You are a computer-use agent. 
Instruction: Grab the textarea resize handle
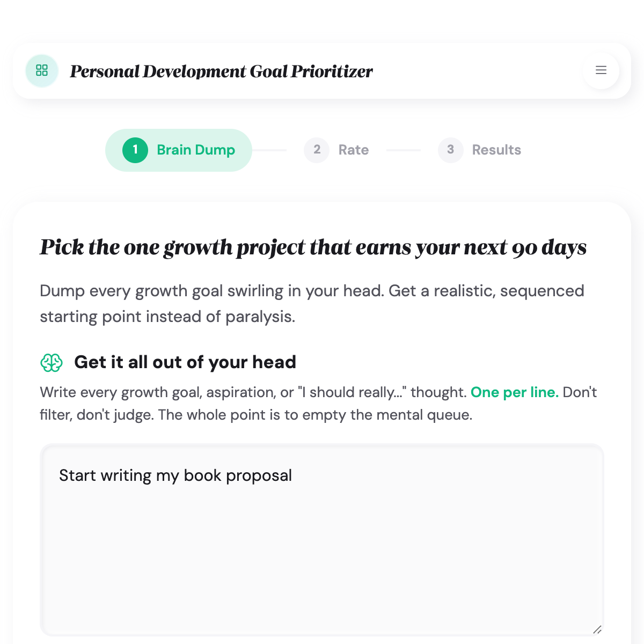point(597,630)
